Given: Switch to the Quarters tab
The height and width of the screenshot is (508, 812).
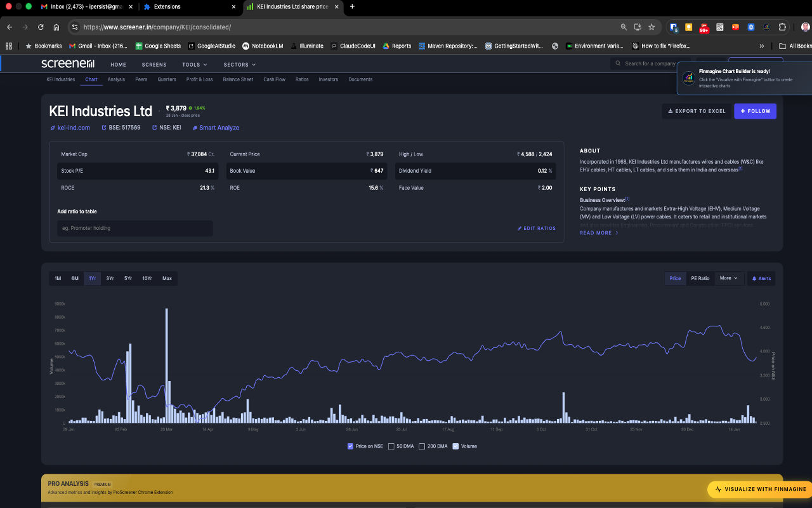Looking at the screenshot, I should click(x=166, y=79).
